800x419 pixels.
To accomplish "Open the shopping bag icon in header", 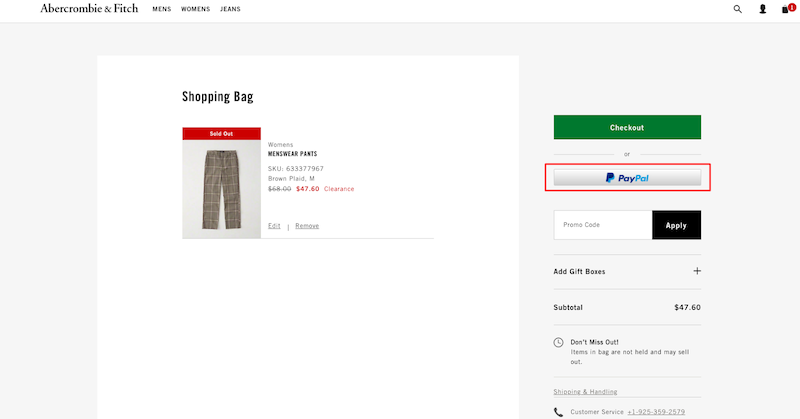I will 787,9.
